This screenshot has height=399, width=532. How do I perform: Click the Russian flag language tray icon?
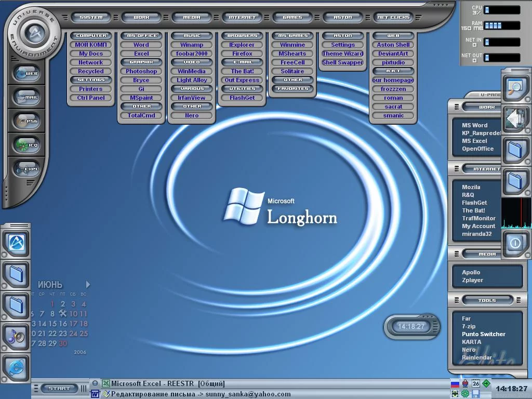(x=455, y=384)
